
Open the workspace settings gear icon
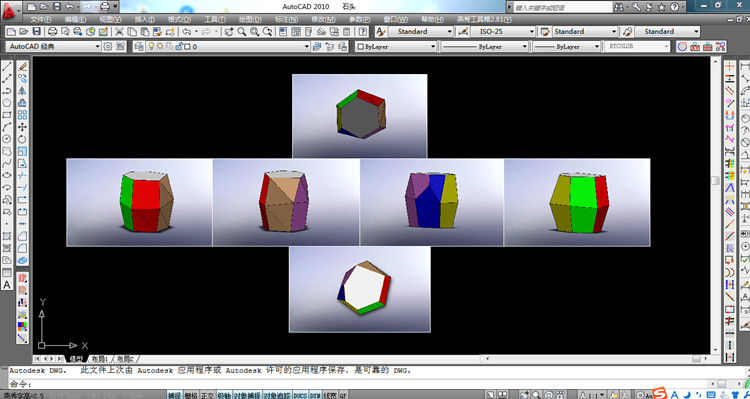(x=108, y=46)
